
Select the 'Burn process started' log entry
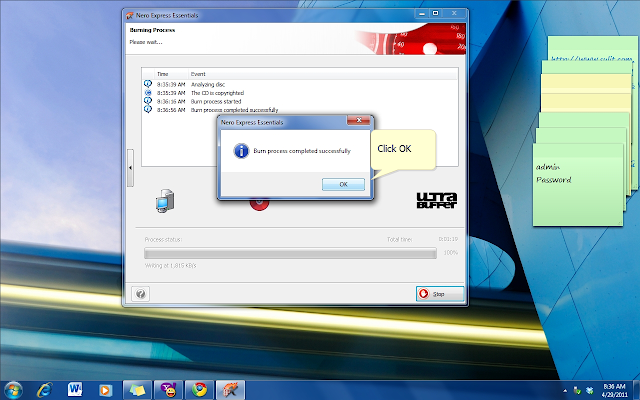pyautogui.click(x=216, y=101)
